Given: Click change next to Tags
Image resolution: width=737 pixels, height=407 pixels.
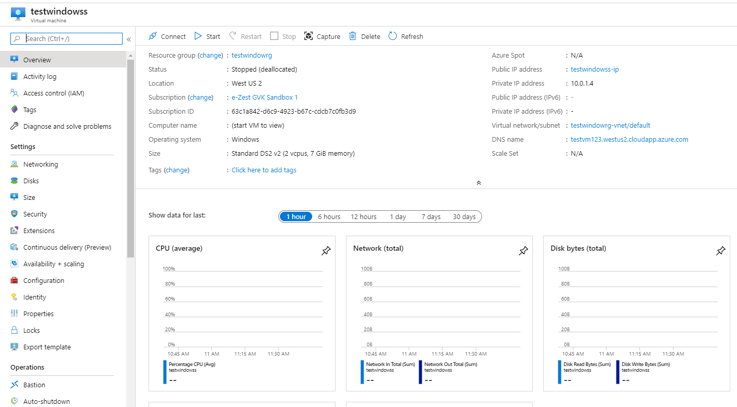Looking at the screenshot, I should 177,170.
